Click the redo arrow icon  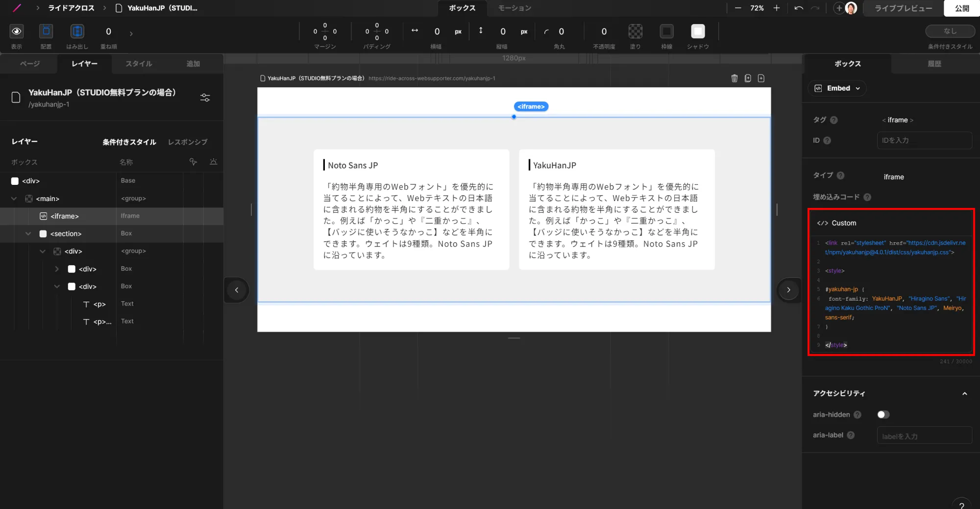pyautogui.click(x=815, y=8)
